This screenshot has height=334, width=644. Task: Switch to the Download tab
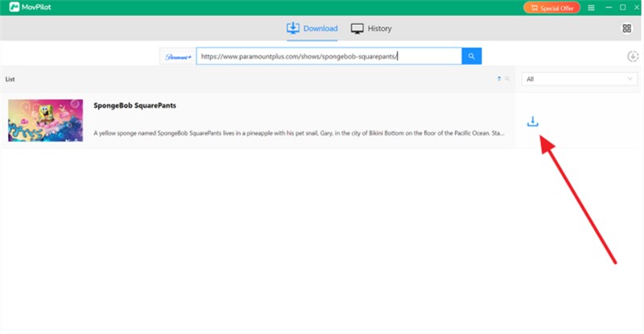pos(312,28)
